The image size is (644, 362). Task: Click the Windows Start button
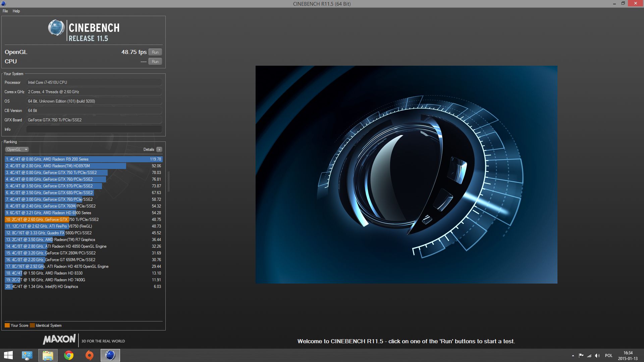8,355
